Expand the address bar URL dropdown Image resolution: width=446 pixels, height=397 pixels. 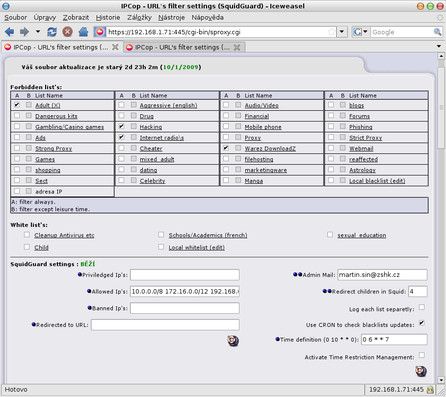point(342,32)
